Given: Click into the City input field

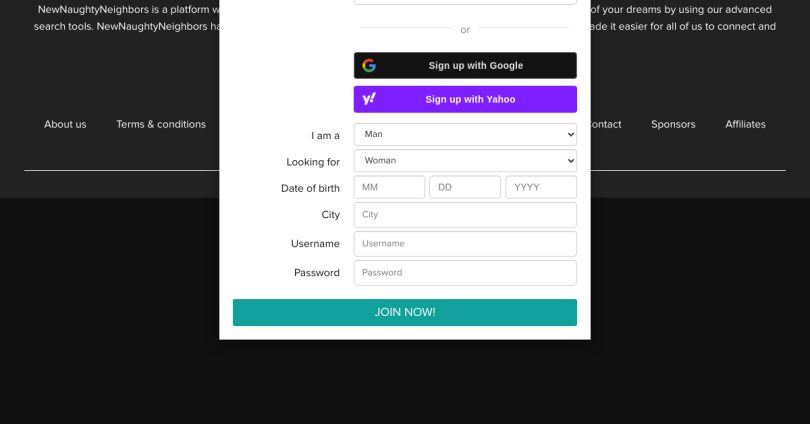Looking at the screenshot, I should click(x=465, y=215).
